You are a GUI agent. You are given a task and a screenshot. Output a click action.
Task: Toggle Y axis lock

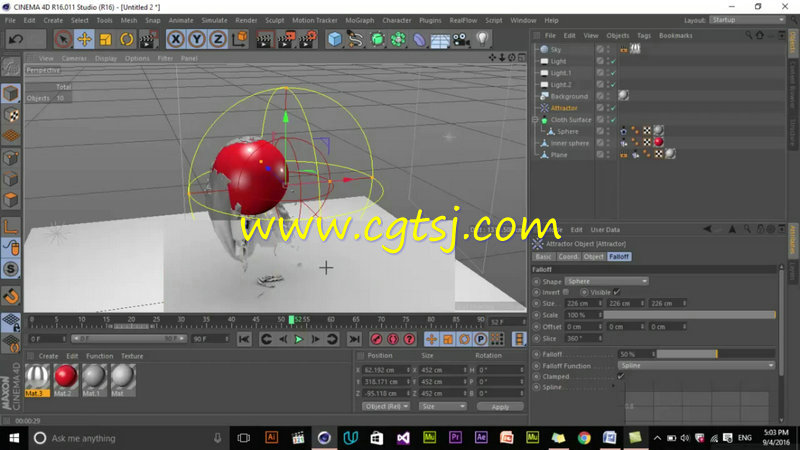click(197, 39)
